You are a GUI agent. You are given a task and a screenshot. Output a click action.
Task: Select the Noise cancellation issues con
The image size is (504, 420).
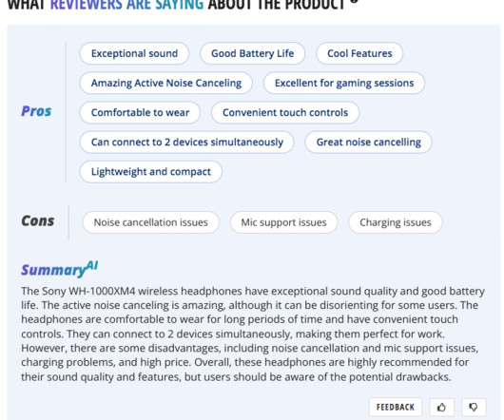151,222
